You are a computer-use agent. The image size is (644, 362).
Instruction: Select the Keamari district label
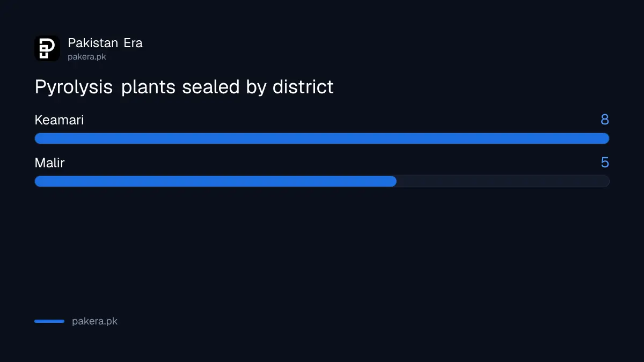click(x=59, y=120)
